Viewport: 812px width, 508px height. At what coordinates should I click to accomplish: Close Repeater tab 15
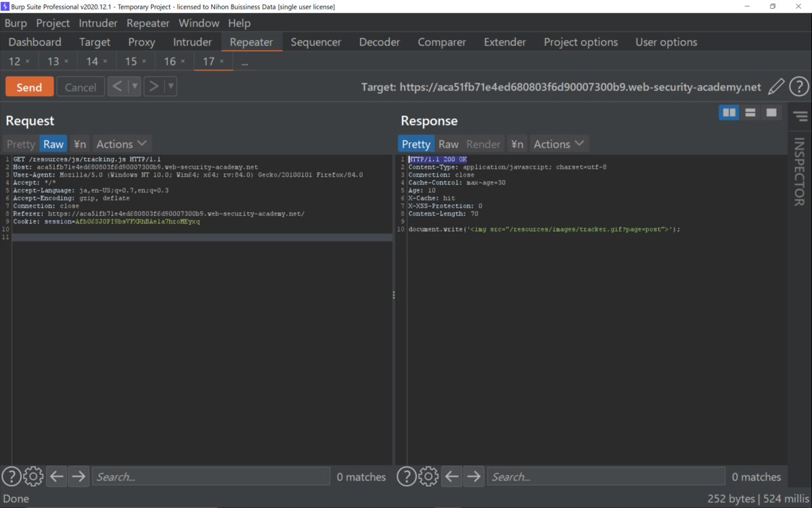[144, 62]
